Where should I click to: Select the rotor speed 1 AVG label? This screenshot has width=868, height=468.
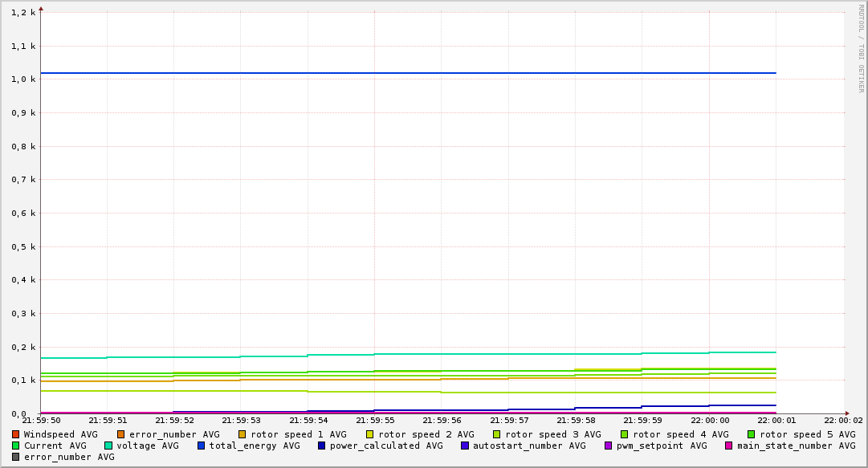tap(298, 434)
